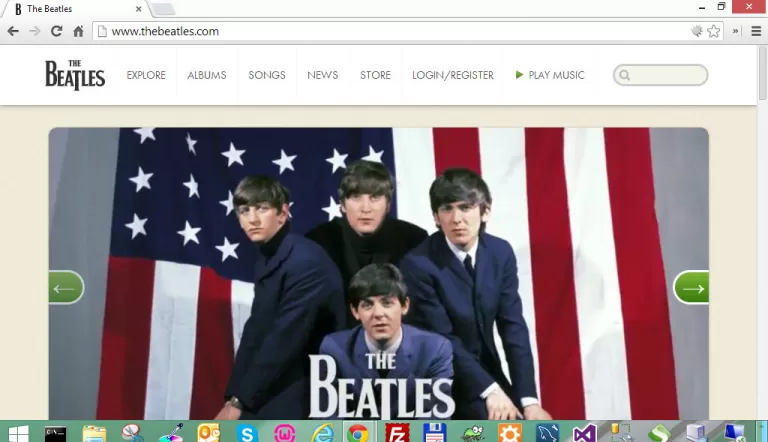Click LOGIN/REGISTER link

(453, 75)
